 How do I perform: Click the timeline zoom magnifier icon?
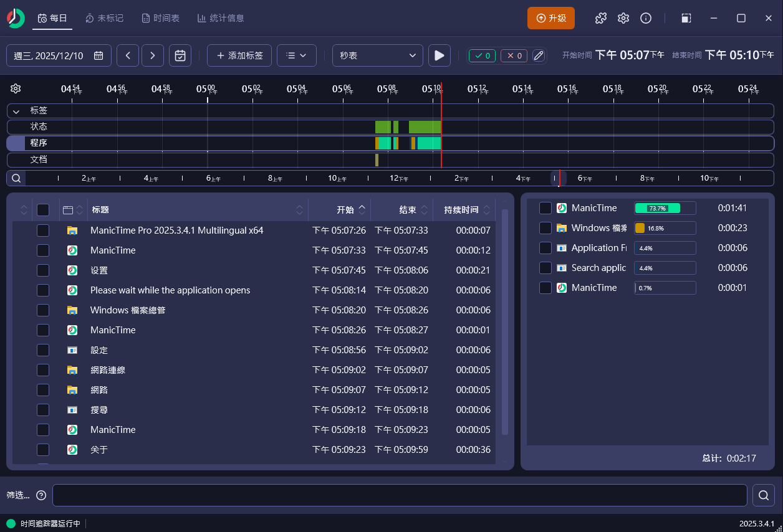pos(16,178)
